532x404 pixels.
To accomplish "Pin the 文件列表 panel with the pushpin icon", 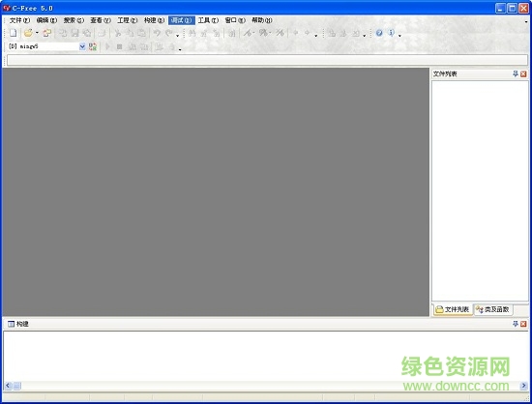I will coord(516,73).
